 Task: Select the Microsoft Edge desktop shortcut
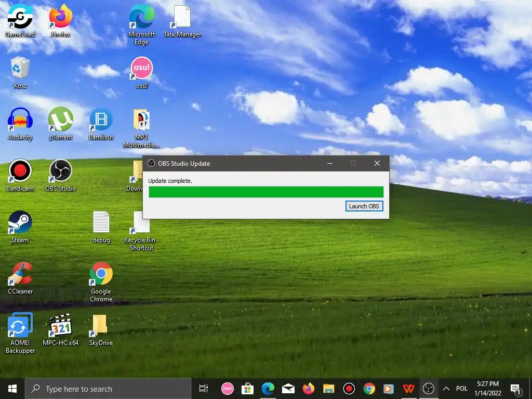pos(141,25)
